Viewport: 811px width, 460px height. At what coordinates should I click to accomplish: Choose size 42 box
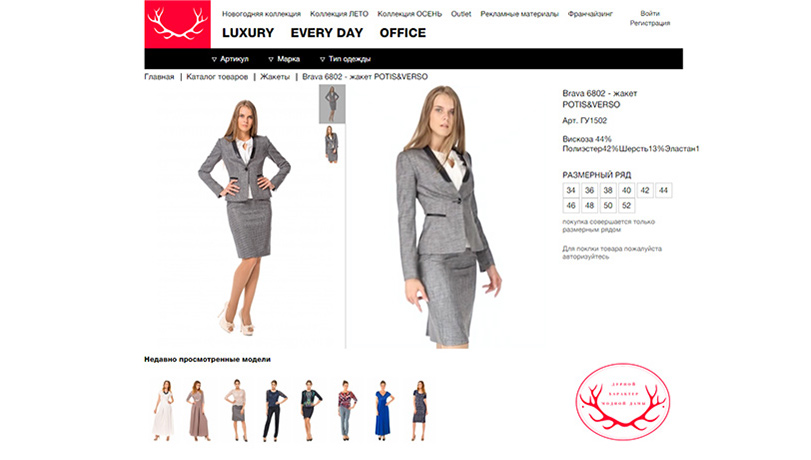click(645, 190)
